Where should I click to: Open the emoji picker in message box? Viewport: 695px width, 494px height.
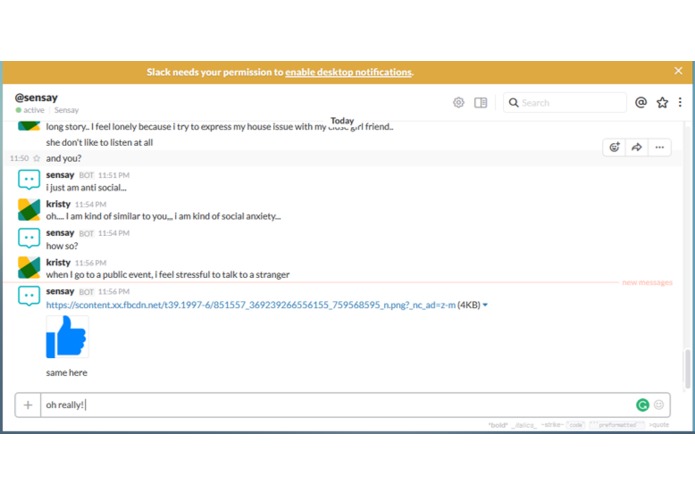[x=659, y=405]
